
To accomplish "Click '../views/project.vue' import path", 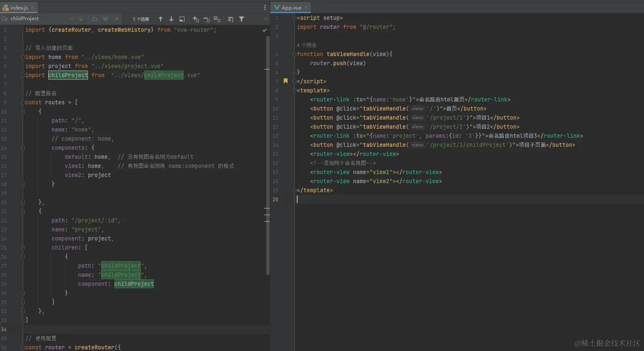I will click(x=128, y=66).
